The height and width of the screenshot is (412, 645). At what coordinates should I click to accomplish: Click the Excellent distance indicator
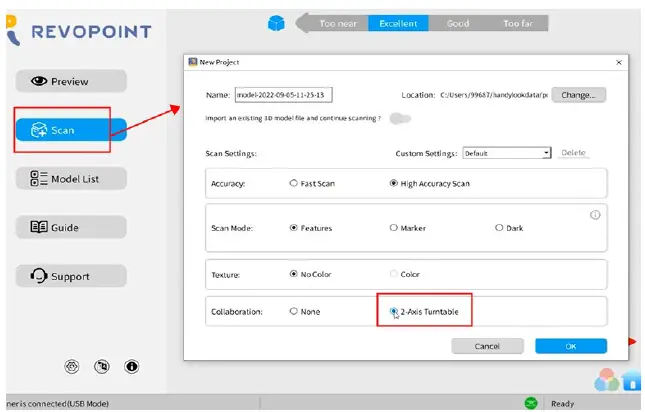[x=398, y=23]
